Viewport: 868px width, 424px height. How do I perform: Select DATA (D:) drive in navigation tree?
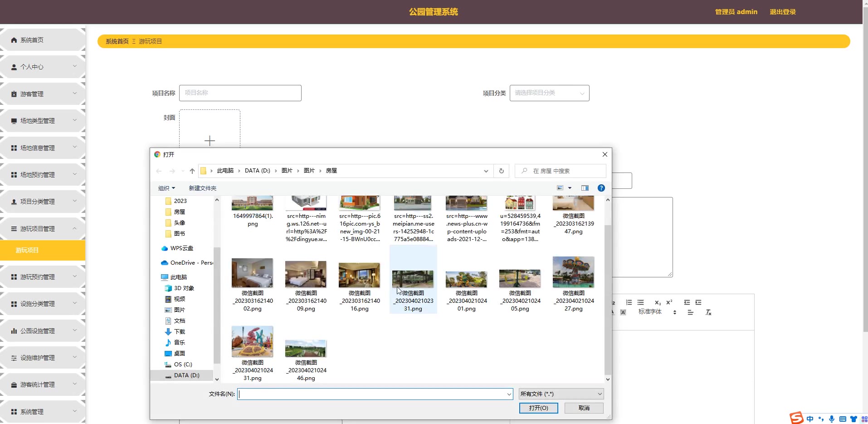pos(186,375)
